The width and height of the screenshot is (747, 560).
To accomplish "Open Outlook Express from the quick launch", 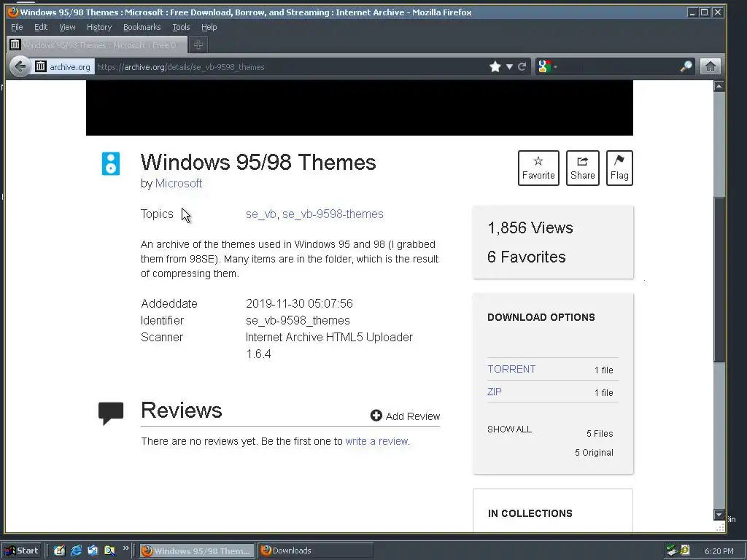I will (93, 551).
